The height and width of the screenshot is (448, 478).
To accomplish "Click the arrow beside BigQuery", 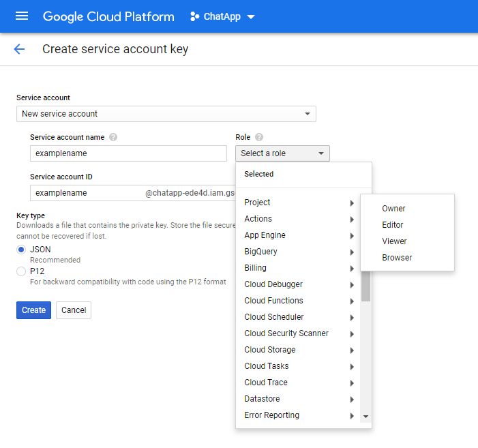I will 352,252.
